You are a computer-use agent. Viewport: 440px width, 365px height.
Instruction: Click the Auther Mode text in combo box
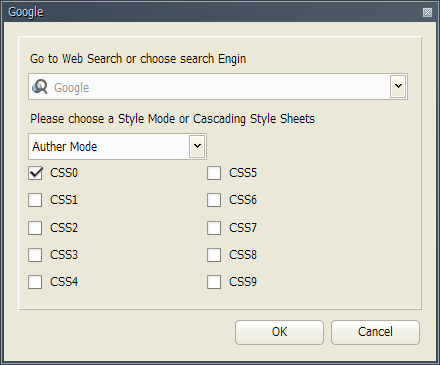click(x=65, y=147)
